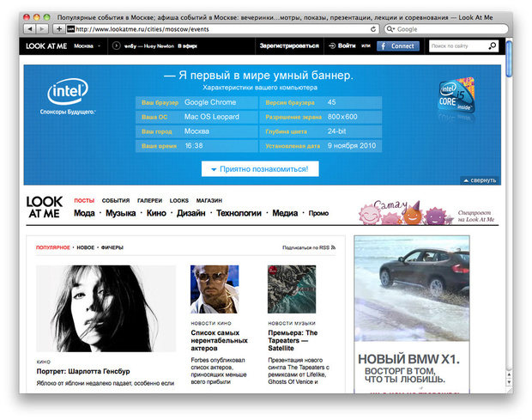Open The Tapeaters album cover thumbnail

(292, 289)
